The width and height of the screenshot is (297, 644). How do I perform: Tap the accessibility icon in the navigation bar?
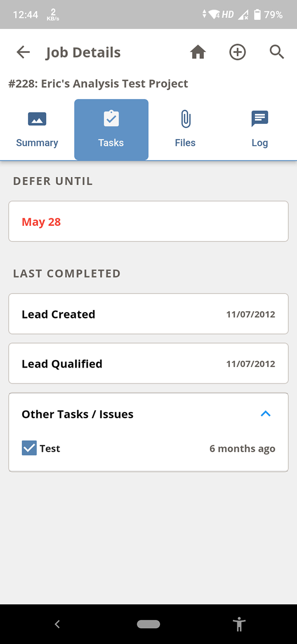[240, 624]
